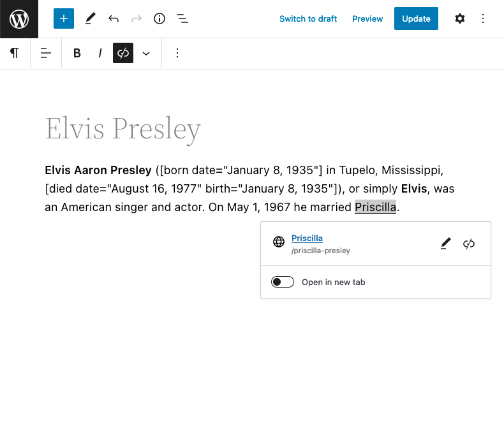The width and height of the screenshot is (504, 447).
Task: Open the Settings gear sidebar
Action: [x=459, y=18]
